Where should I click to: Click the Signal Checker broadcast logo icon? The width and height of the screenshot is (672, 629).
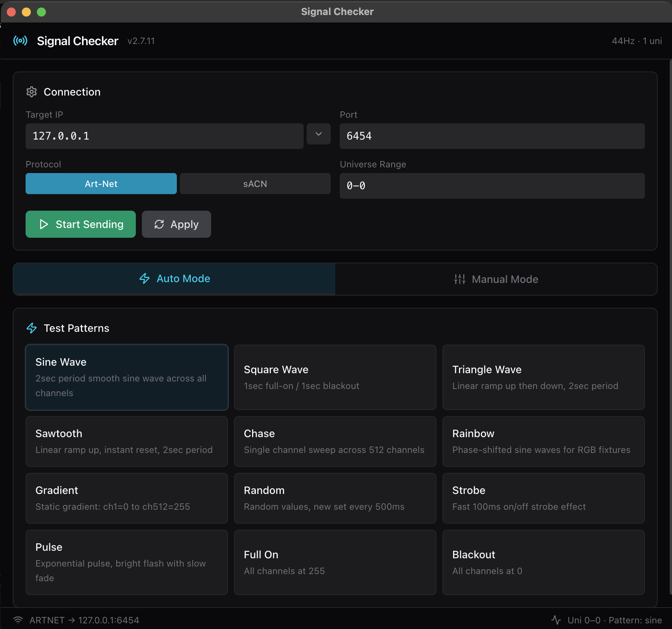point(20,41)
